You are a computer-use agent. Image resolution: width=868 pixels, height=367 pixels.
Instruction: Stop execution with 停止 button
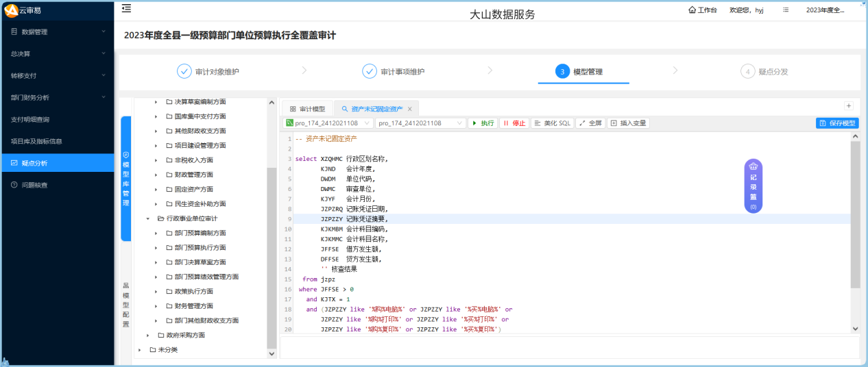click(514, 123)
